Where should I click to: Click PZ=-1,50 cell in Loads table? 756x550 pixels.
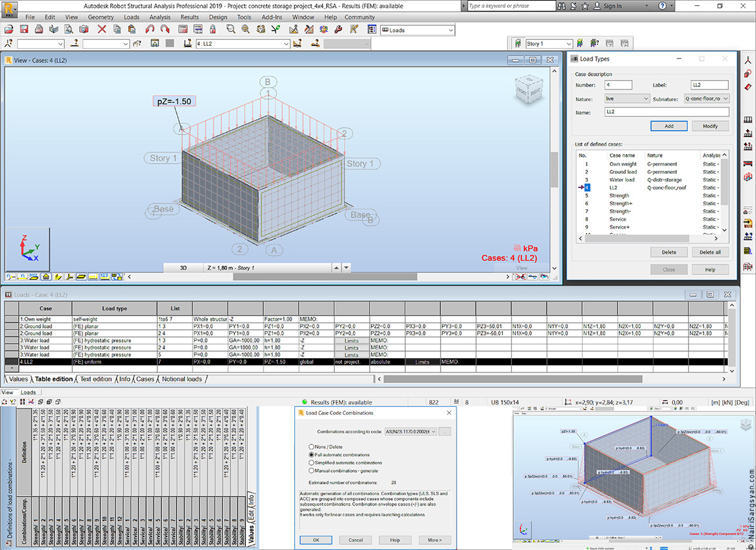pyautogui.click(x=281, y=361)
